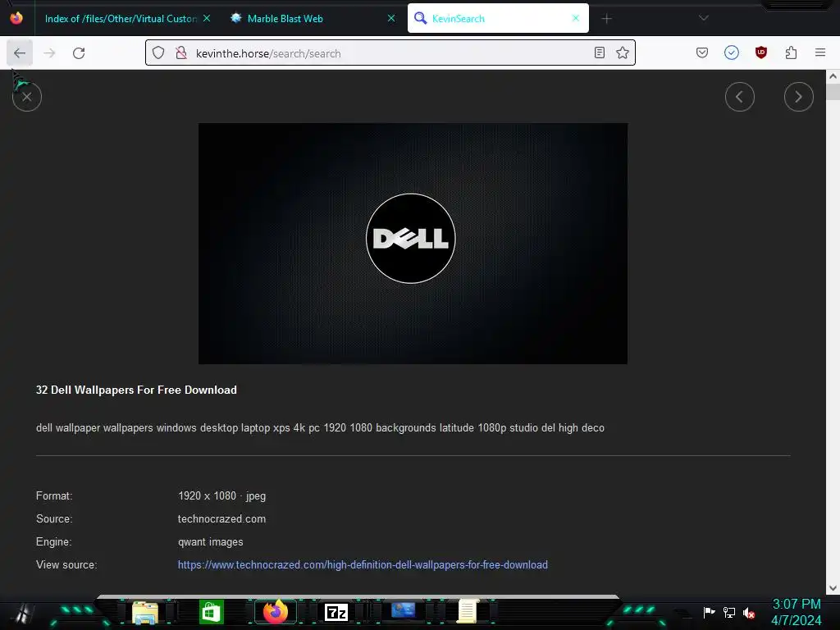Open the notepad scroll icon on taskbar
This screenshot has height=630, width=840.
pyautogui.click(x=467, y=612)
